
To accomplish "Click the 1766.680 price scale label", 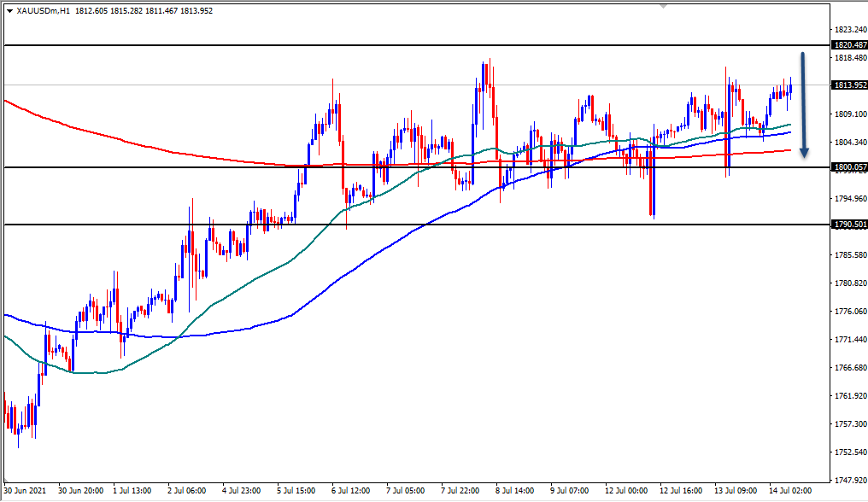I will [850, 367].
